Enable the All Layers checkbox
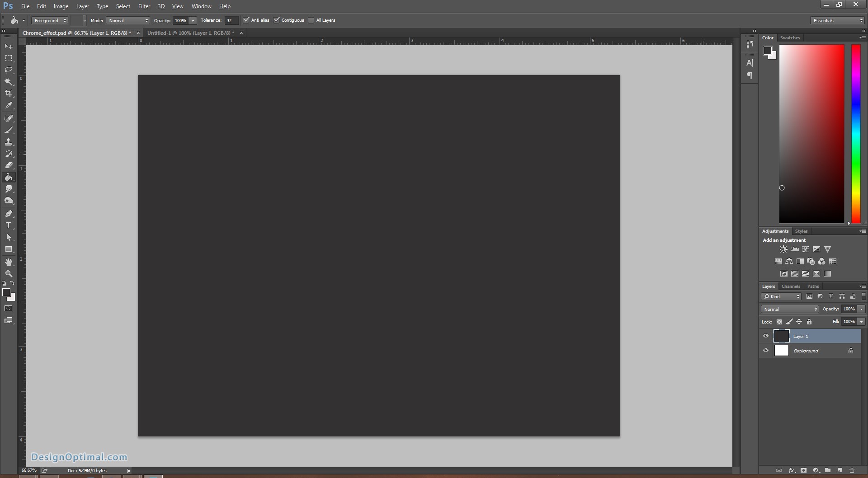 pyautogui.click(x=311, y=20)
